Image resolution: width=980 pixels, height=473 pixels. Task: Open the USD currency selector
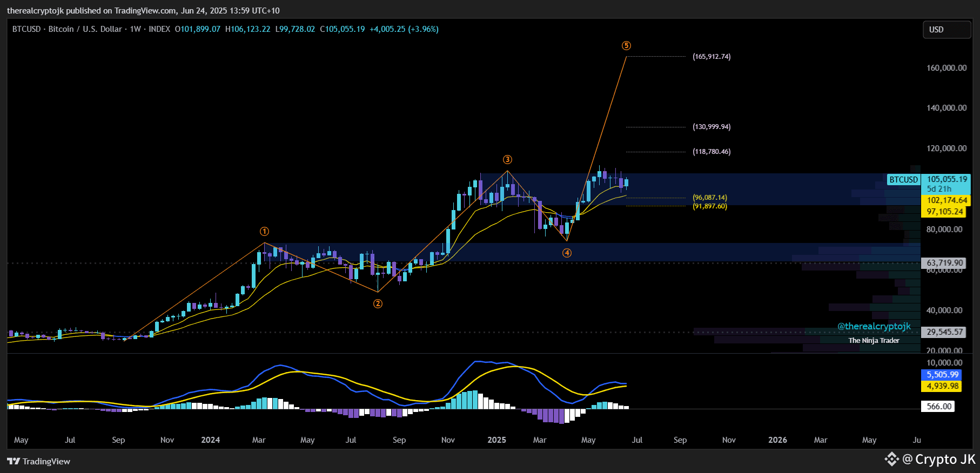point(947,30)
